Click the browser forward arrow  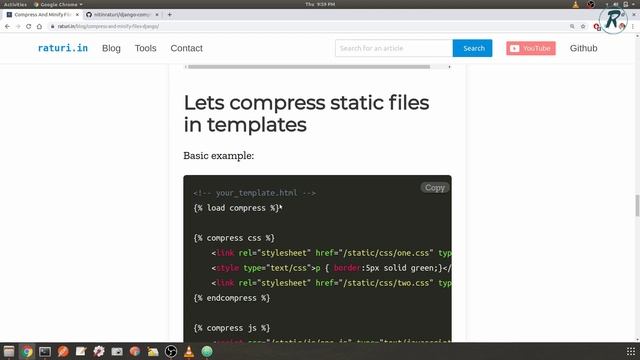coord(18,27)
